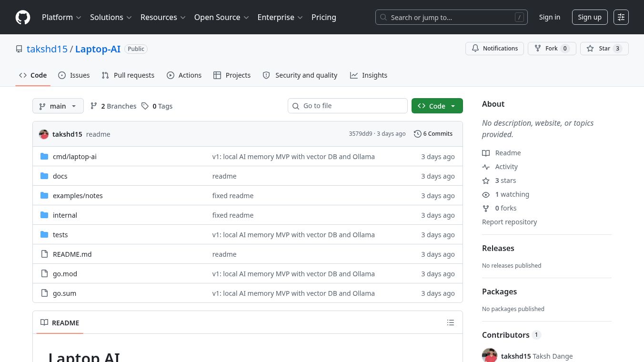The image size is (644, 362).
Task: Expand the green Code dropdown
Action: click(437, 106)
